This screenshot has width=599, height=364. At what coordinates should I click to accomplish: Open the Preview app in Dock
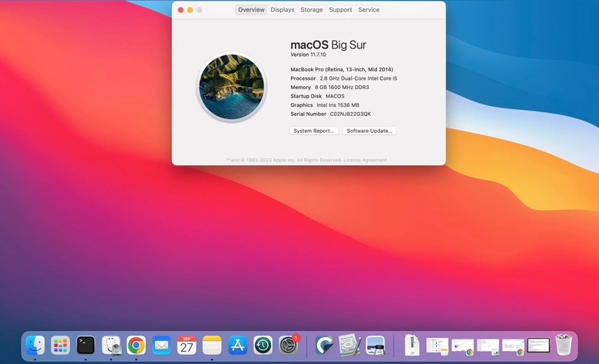click(375, 346)
